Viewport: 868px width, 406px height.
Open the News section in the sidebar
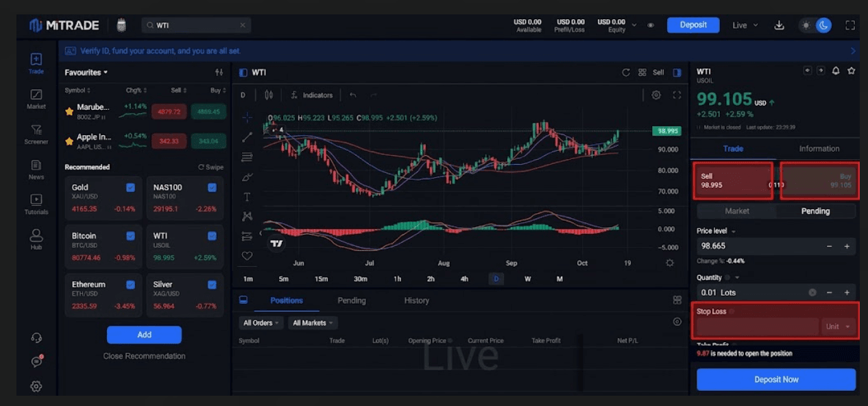[x=36, y=169]
